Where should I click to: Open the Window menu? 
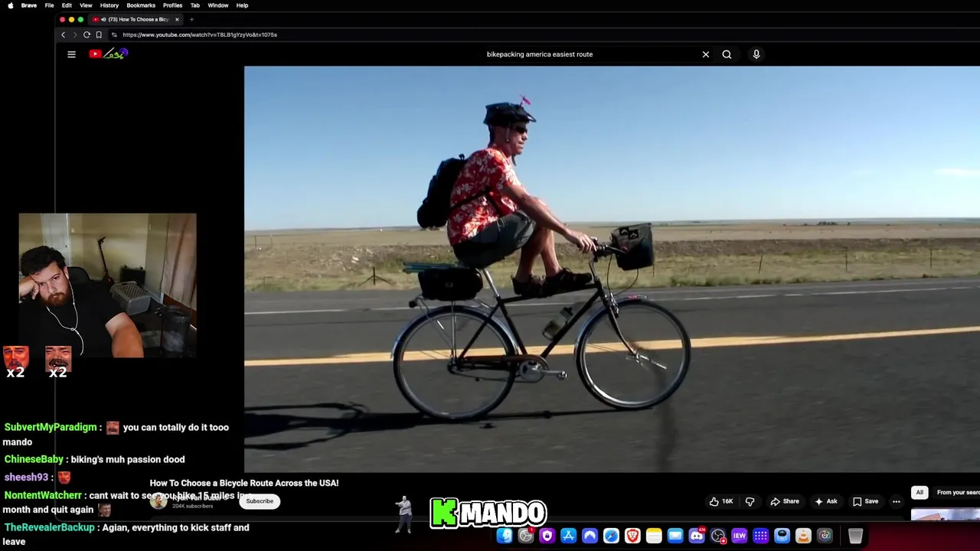coord(218,5)
